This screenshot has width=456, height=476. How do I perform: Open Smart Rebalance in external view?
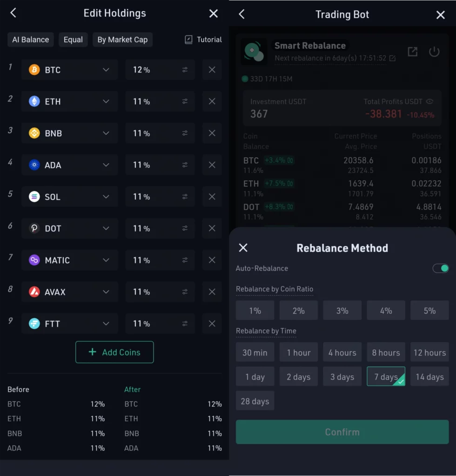click(x=413, y=52)
